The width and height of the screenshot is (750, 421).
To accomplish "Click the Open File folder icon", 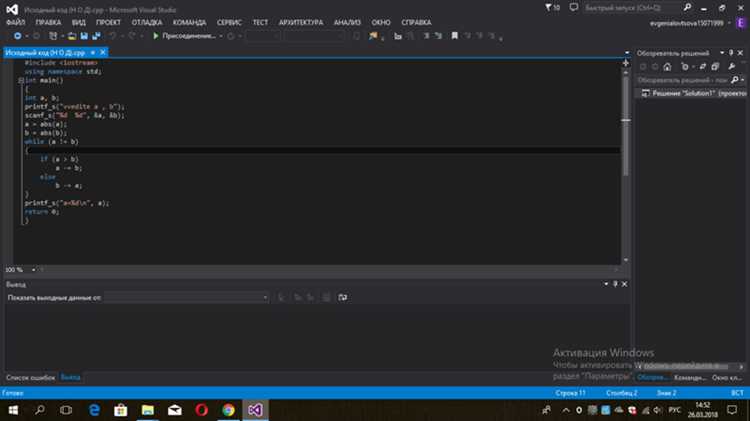I will coord(72,36).
